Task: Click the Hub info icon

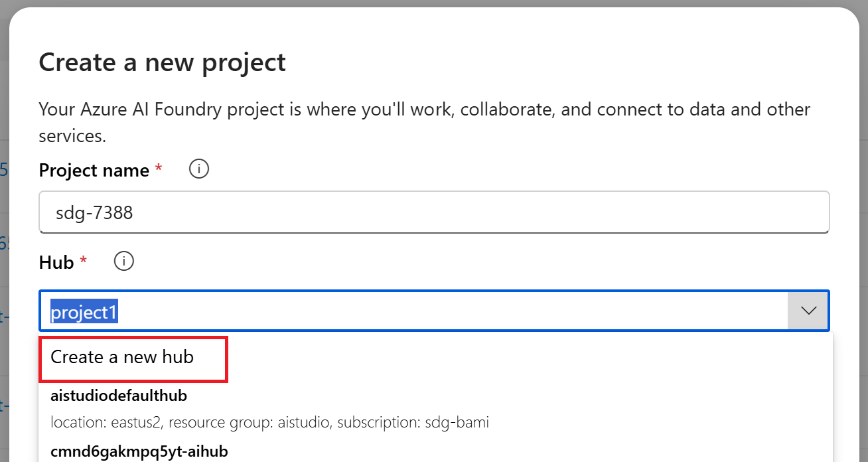Action: [124, 262]
